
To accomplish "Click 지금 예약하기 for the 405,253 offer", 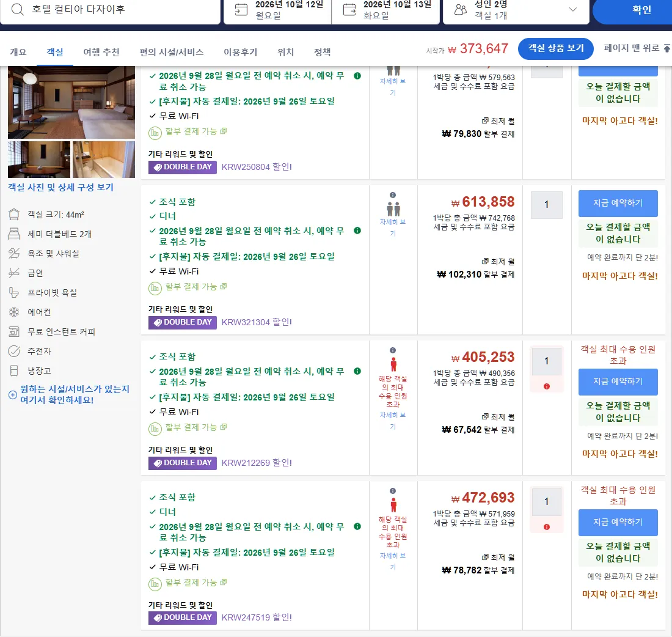I will [618, 381].
